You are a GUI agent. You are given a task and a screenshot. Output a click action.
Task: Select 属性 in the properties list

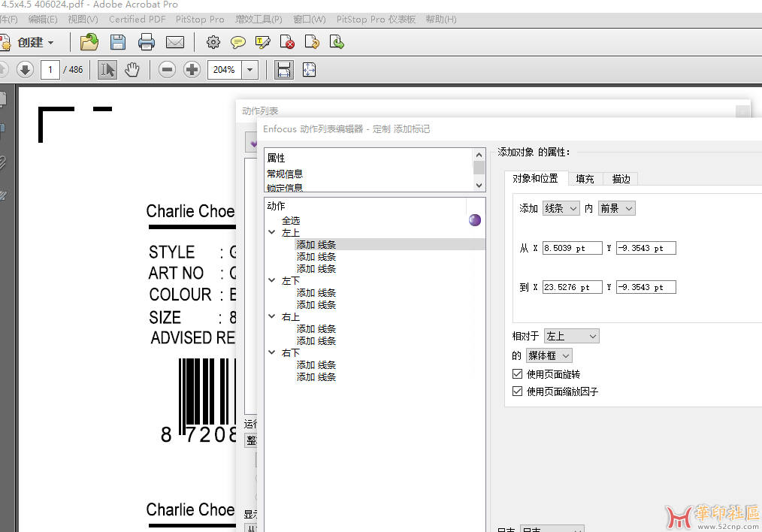click(x=276, y=158)
